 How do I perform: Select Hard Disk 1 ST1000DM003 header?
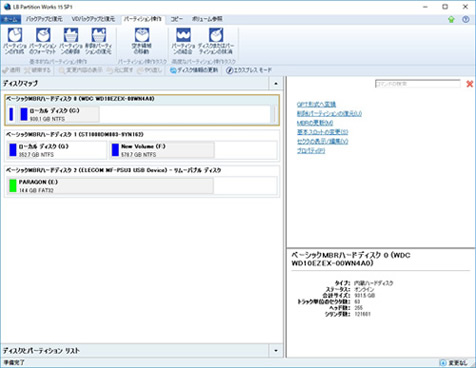pos(75,134)
